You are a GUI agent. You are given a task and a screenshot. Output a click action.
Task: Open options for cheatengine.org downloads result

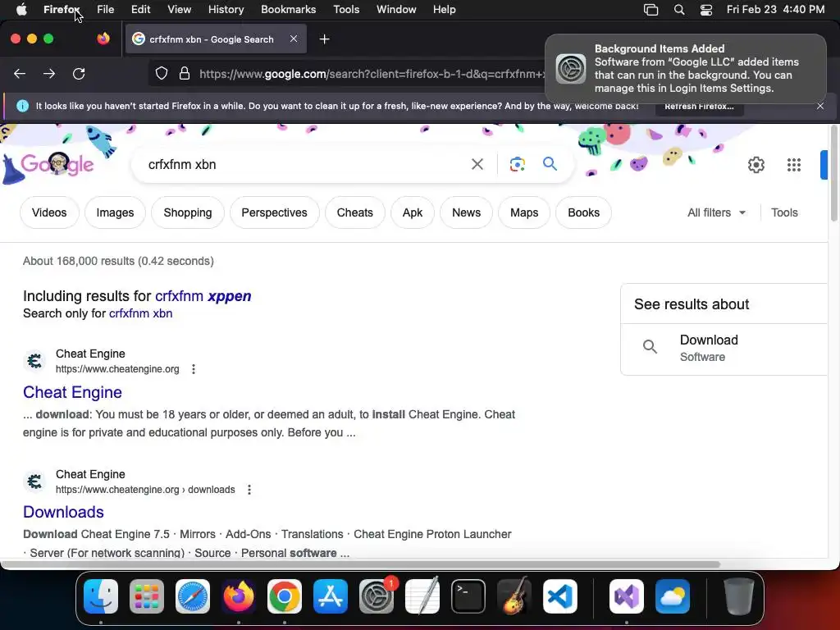pyautogui.click(x=249, y=490)
